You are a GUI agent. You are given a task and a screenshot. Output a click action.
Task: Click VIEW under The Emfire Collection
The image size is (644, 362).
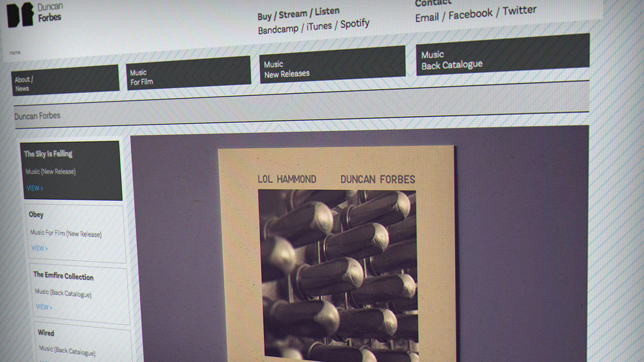tap(44, 307)
